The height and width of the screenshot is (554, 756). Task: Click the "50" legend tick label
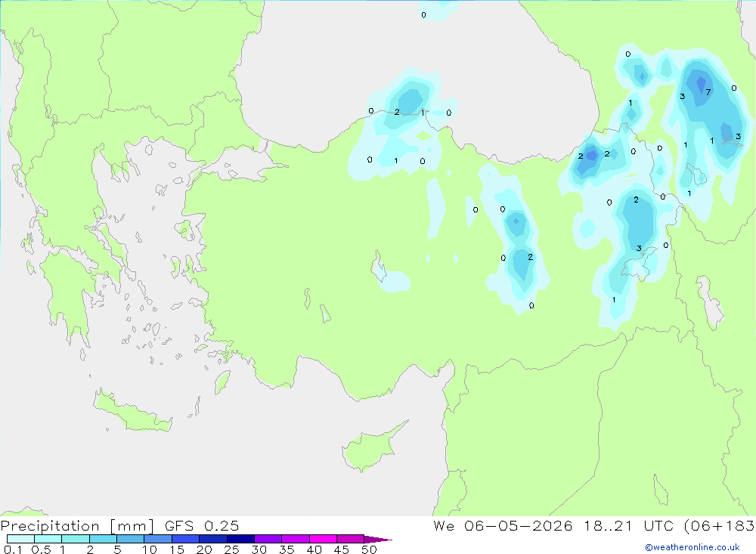coord(369,549)
